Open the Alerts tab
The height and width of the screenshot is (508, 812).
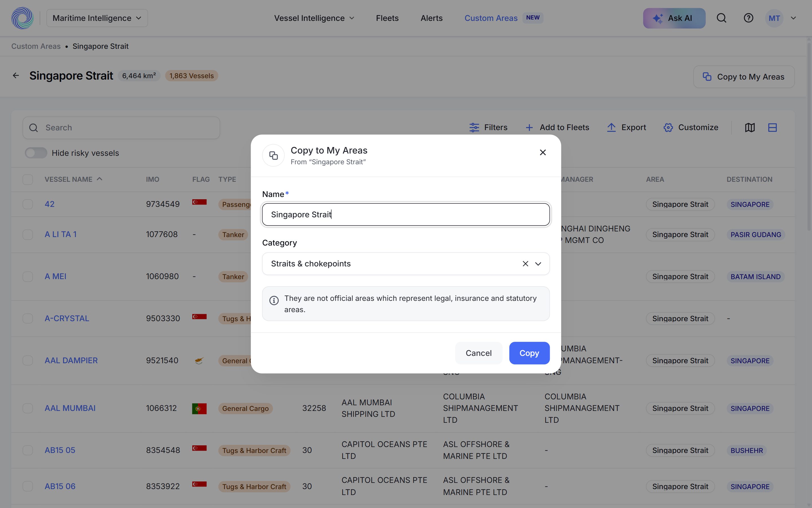pyautogui.click(x=431, y=18)
